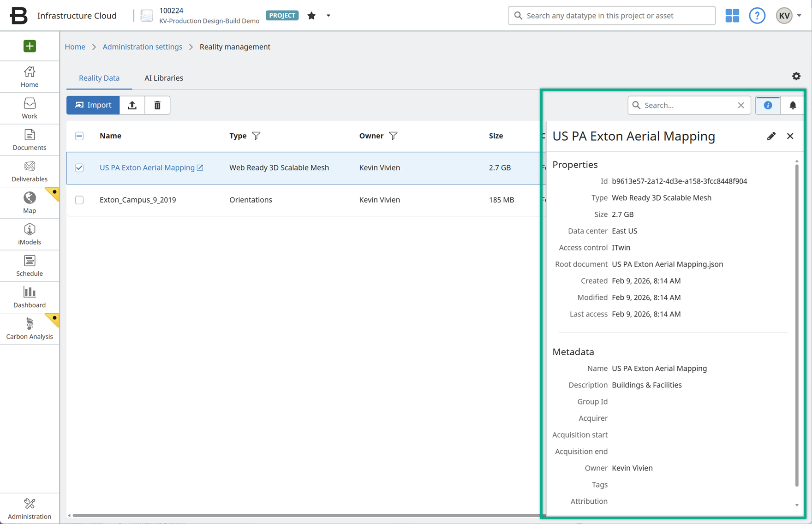Click the details panel vertical scrollbar
Image resolution: width=812 pixels, height=524 pixels.
pos(797,323)
